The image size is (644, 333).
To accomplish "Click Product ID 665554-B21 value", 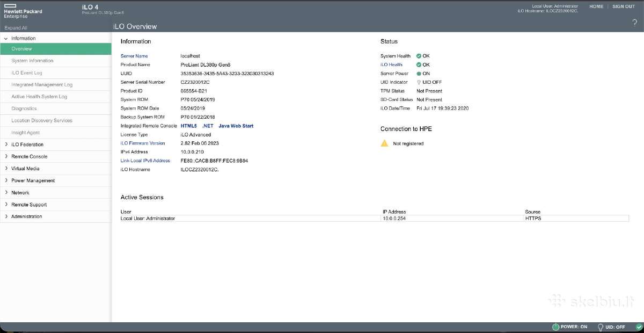I will 194,91.
